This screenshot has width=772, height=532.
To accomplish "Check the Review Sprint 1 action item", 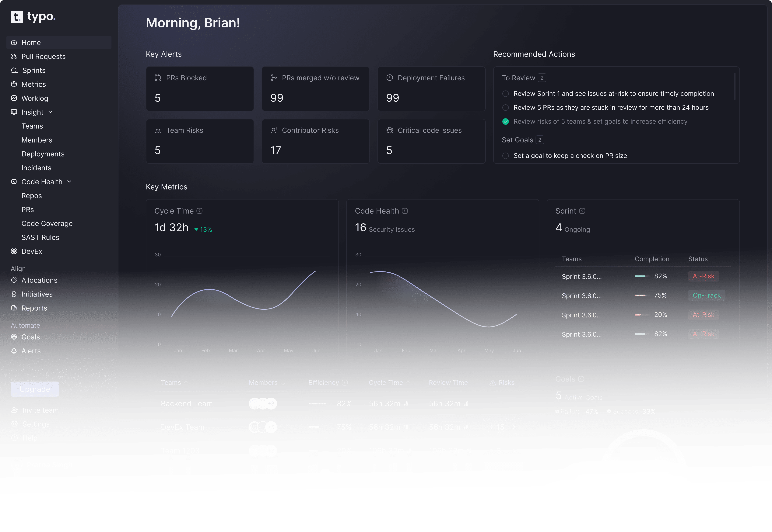I will coord(505,94).
